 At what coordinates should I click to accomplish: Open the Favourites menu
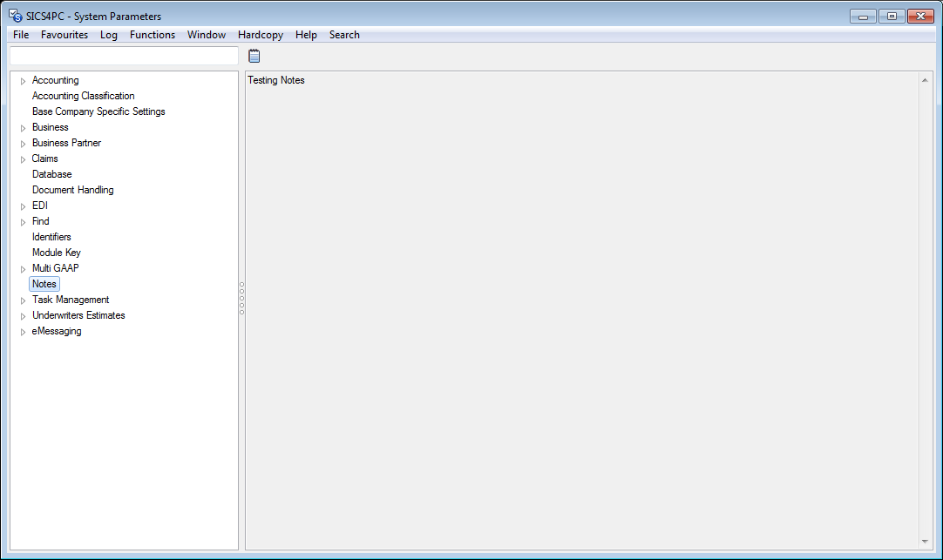click(x=64, y=35)
